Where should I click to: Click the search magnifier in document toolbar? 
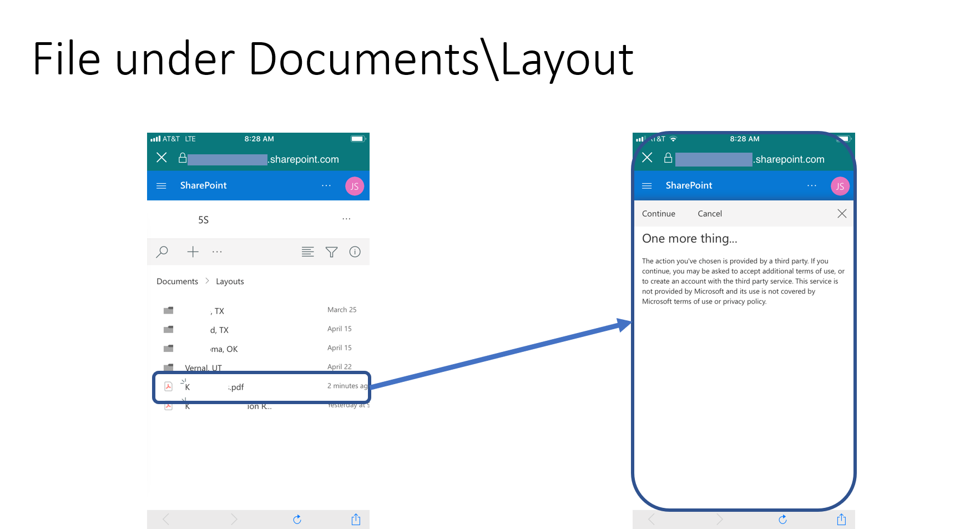pos(162,252)
